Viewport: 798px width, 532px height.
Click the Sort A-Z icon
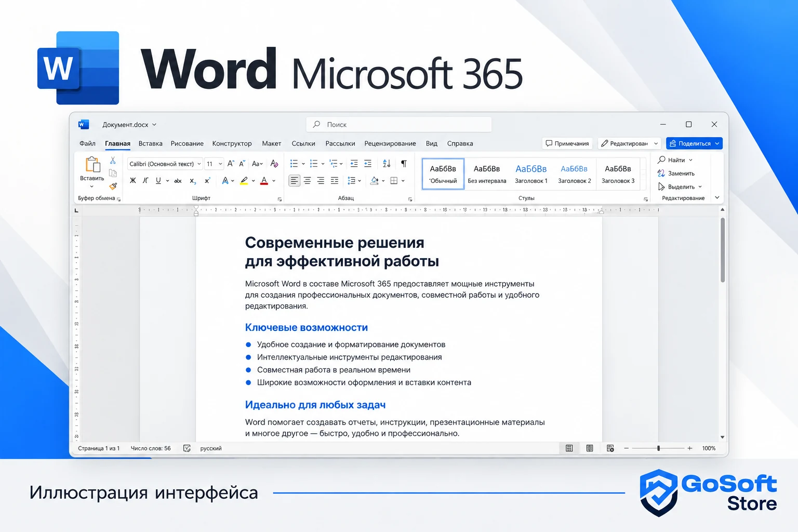[x=387, y=164]
